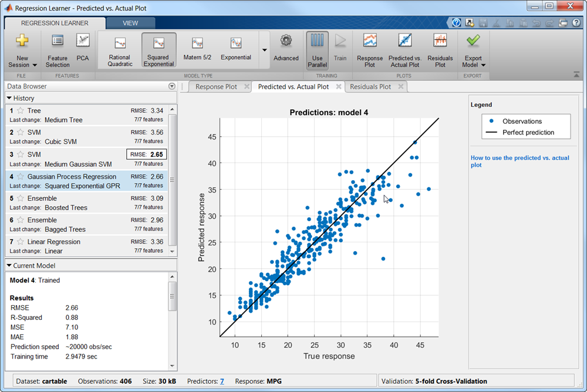The height and width of the screenshot is (392, 587).
Task: Click the Predictors count link 7
Action: pos(222,381)
